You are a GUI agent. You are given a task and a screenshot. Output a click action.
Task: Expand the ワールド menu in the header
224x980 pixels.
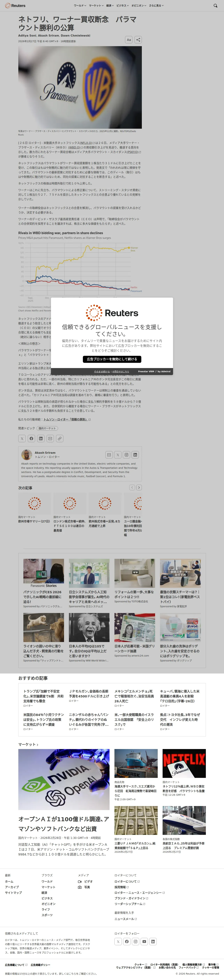80,6
